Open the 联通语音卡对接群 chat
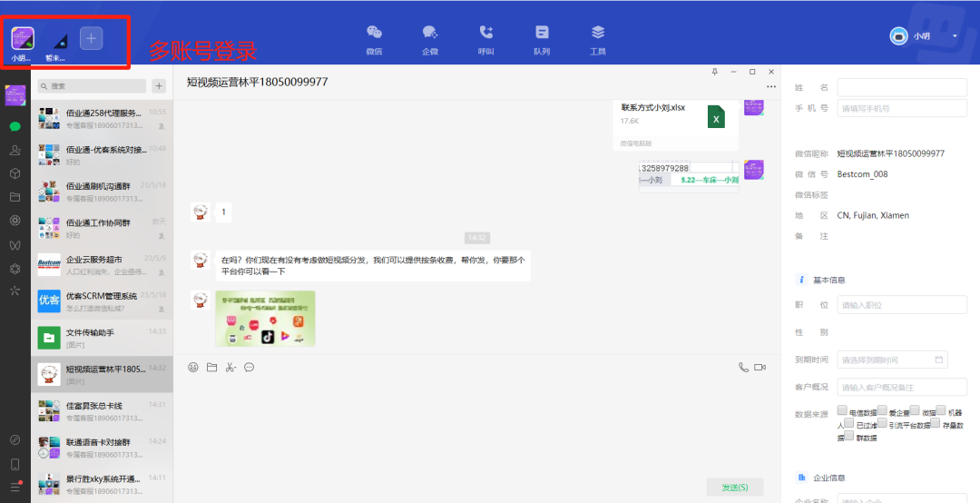The width and height of the screenshot is (980, 503). tap(102, 448)
